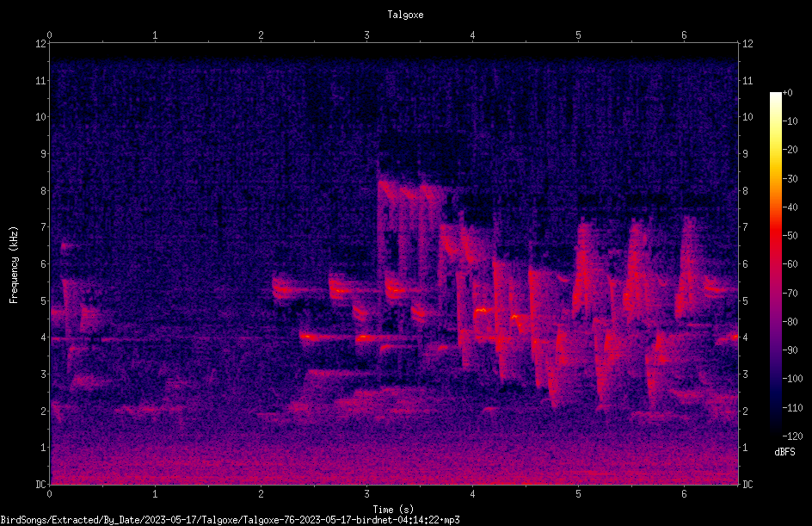Image resolution: width=812 pixels, height=526 pixels.
Task: Click the 3 second mark on bottom time axis
Action: tap(366, 494)
